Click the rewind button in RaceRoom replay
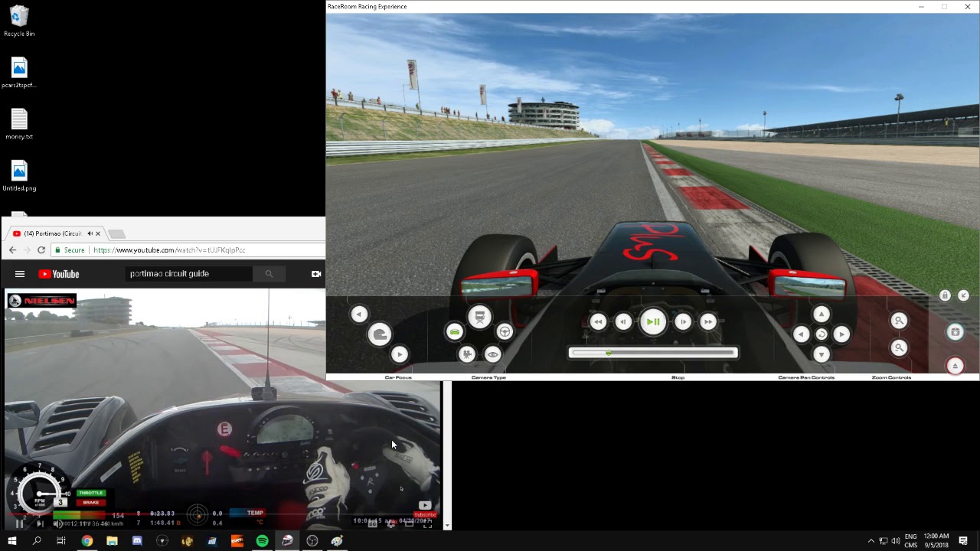The width and height of the screenshot is (980, 551). coord(598,322)
